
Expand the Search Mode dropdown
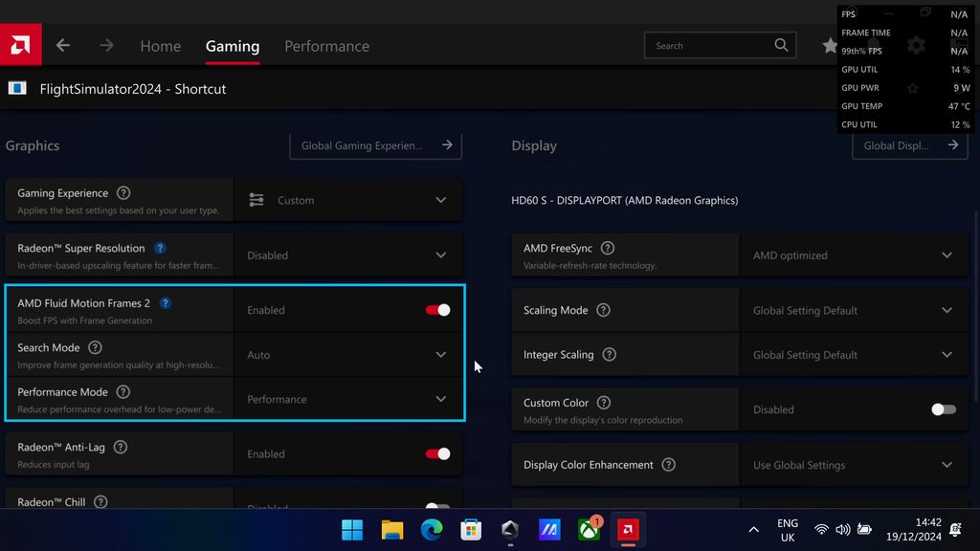pyautogui.click(x=441, y=354)
